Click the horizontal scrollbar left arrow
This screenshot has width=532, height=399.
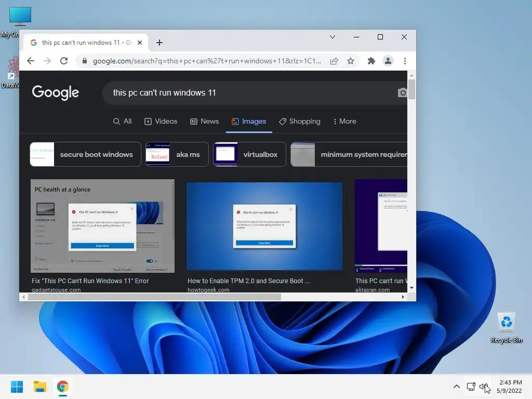click(23, 297)
